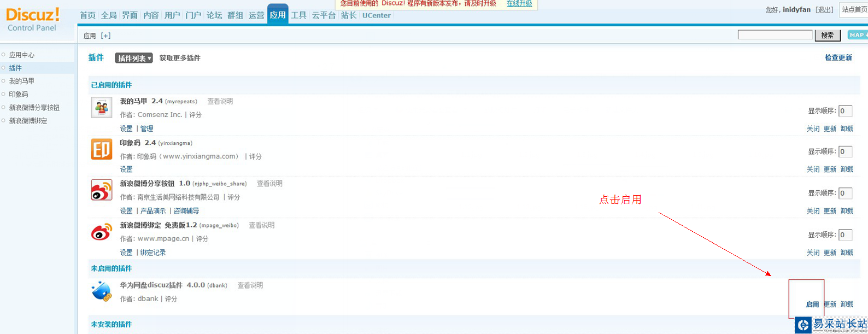Click the 站点首页 link
The height and width of the screenshot is (334, 868).
tap(855, 9)
